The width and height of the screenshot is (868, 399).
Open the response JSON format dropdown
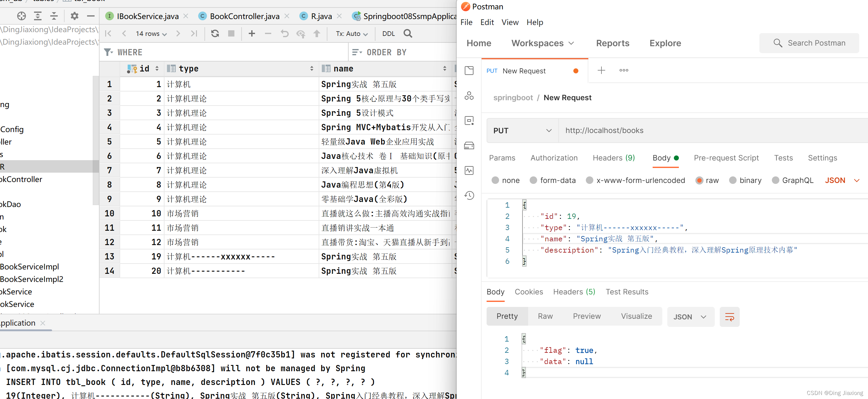[690, 317]
